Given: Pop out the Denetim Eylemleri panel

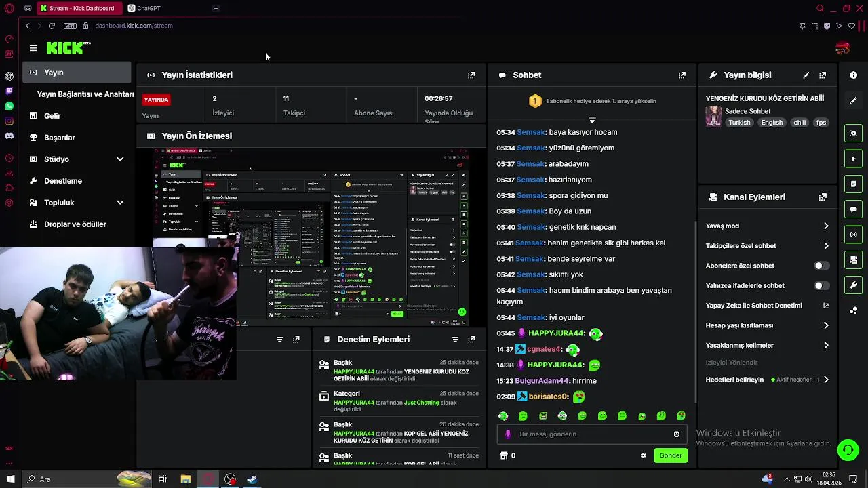Looking at the screenshot, I should [x=471, y=340].
